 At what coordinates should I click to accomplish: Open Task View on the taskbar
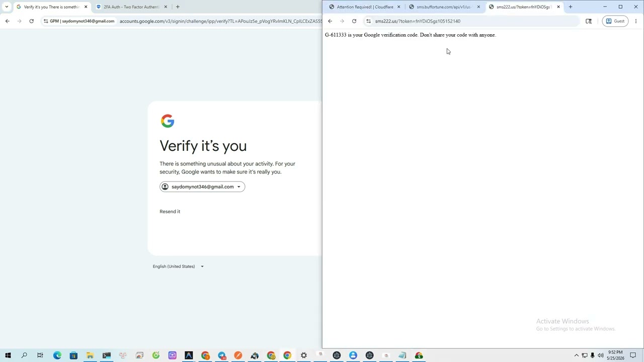[x=40, y=355]
